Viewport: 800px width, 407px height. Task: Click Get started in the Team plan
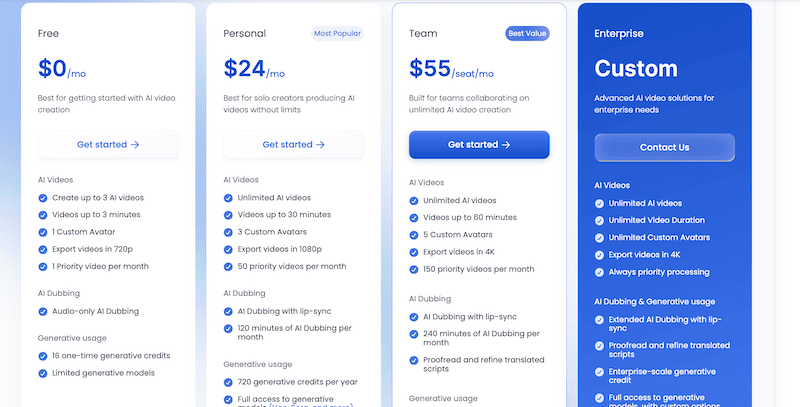pos(479,145)
